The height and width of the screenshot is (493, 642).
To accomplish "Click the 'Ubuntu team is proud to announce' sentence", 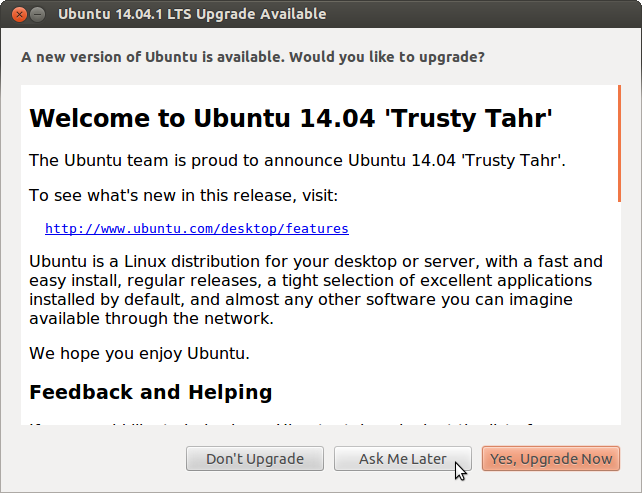I will click(x=297, y=160).
